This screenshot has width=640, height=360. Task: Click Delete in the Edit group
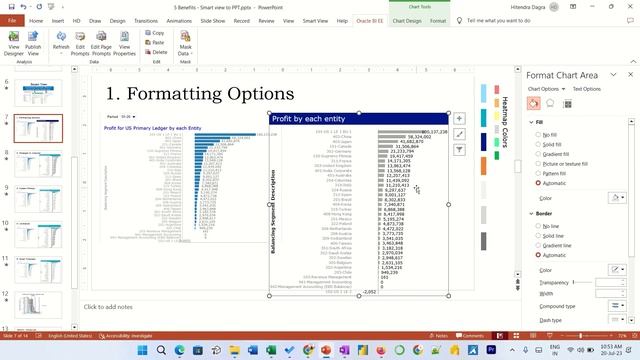click(x=156, y=52)
